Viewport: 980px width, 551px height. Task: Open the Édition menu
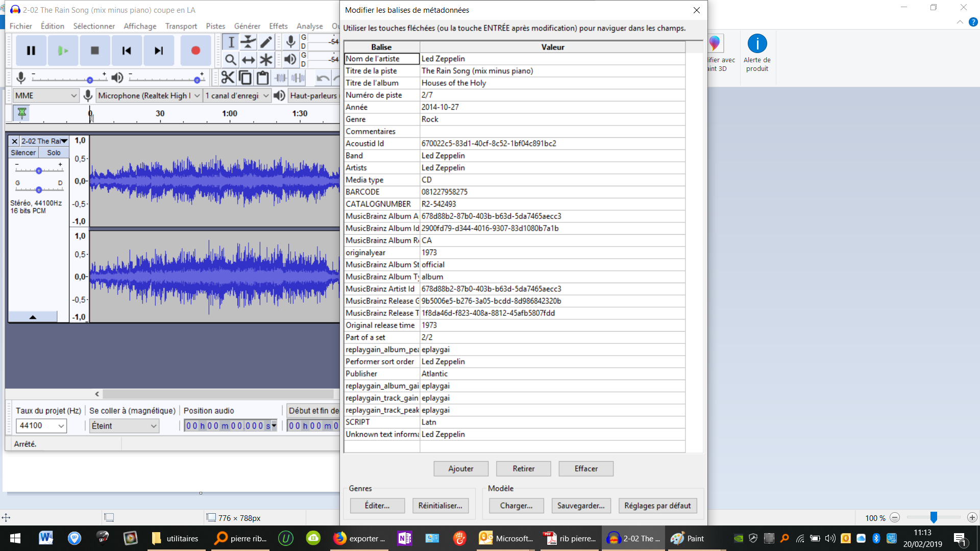pos(53,26)
